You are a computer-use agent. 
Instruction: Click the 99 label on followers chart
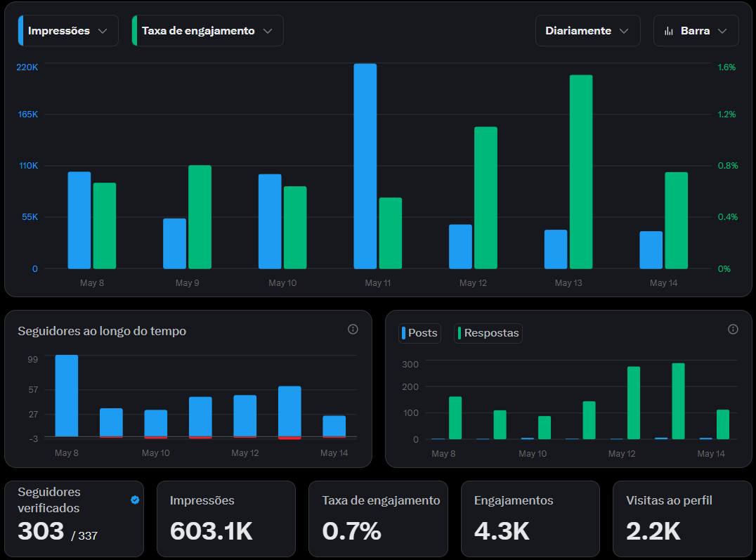33,359
